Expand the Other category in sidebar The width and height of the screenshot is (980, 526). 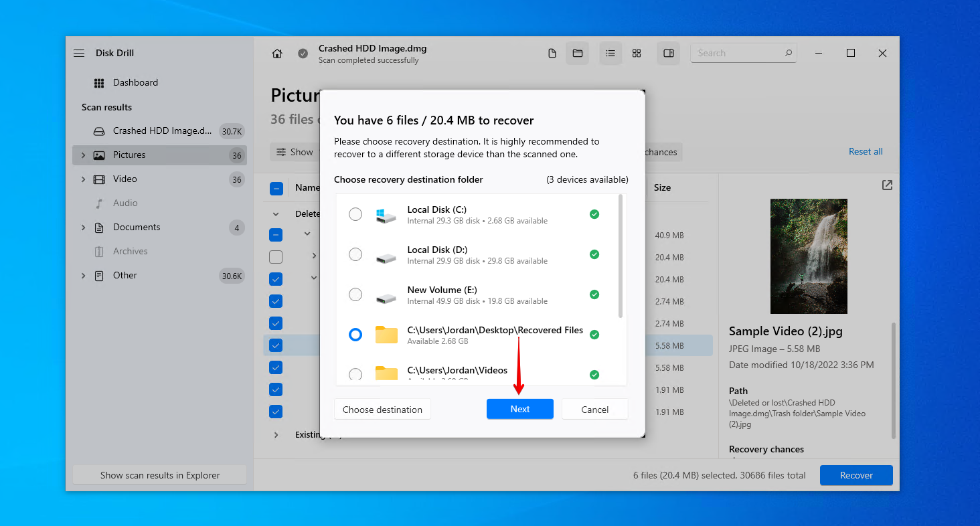point(83,275)
